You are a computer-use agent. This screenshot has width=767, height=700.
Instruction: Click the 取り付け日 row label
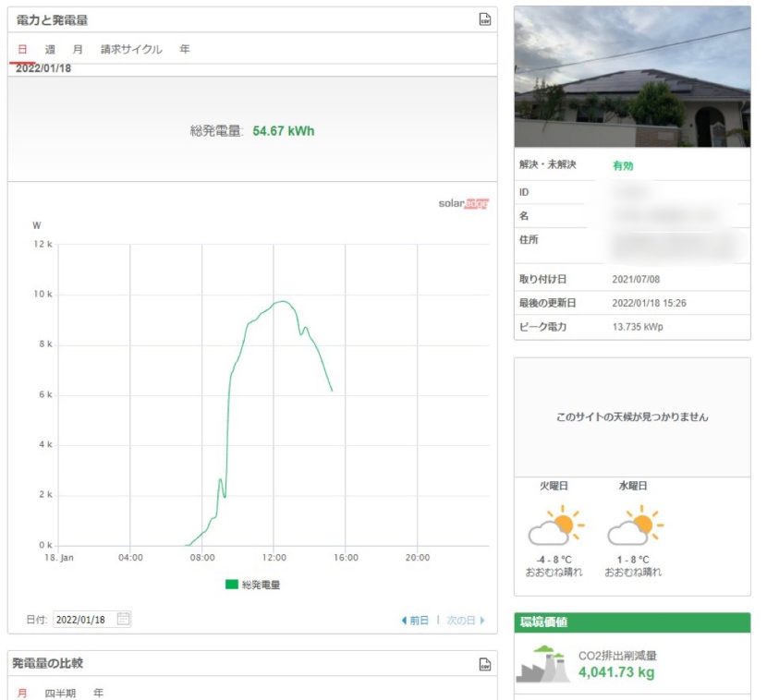(x=542, y=279)
